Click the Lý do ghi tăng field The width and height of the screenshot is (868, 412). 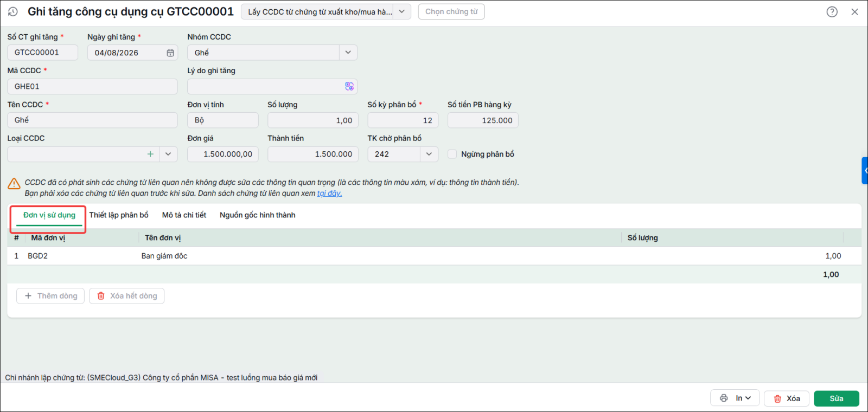[x=272, y=86]
